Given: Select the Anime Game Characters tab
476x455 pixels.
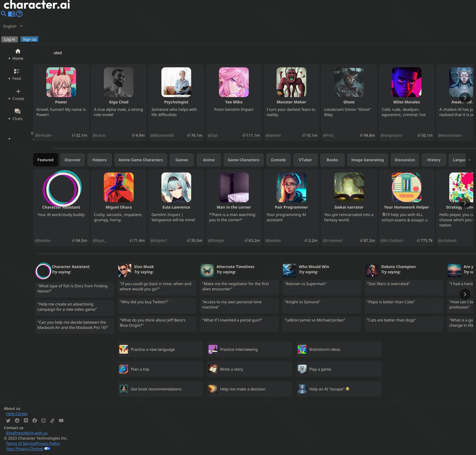Looking at the screenshot, I should 140,160.
